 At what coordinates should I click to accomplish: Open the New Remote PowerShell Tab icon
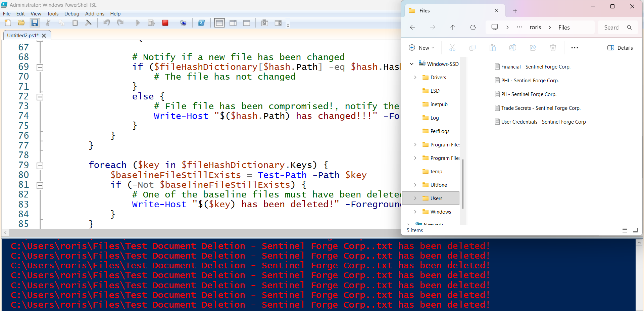pyautogui.click(x=183, y=23)
